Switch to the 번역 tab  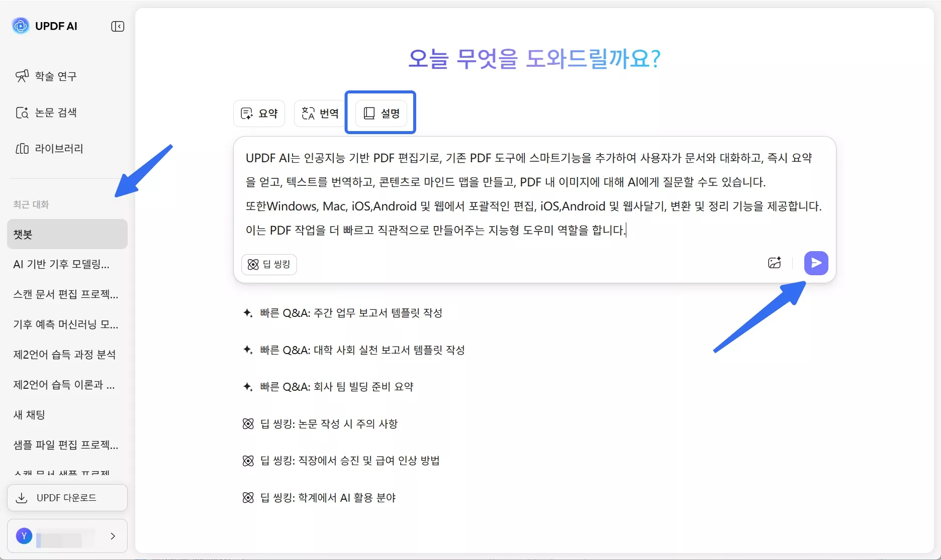[319, 113]
